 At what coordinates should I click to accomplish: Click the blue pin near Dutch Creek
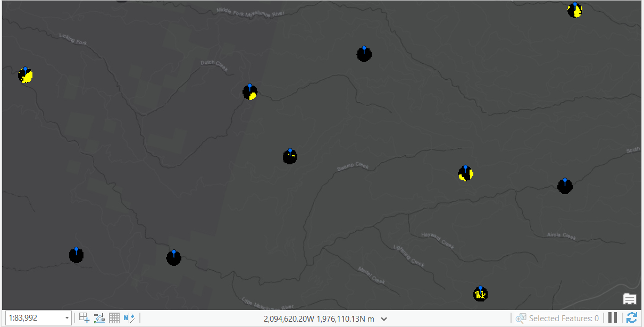[x=249, y=86]
